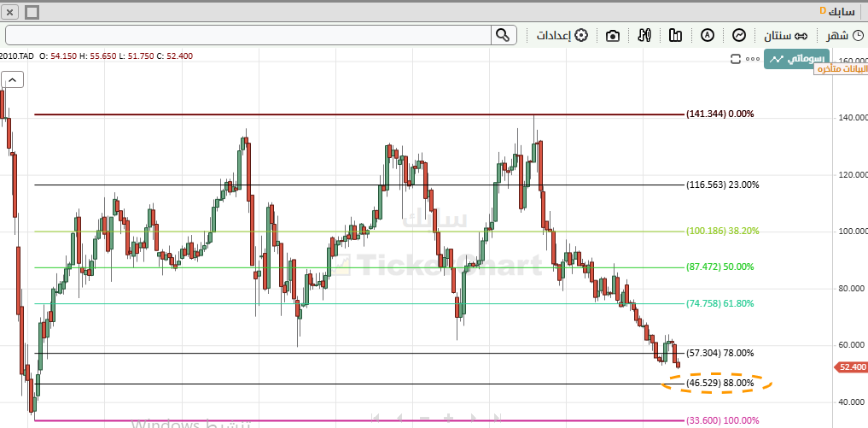Click the 88.00% Fibonacci level label
868x428 pixels.
point(720,384)
